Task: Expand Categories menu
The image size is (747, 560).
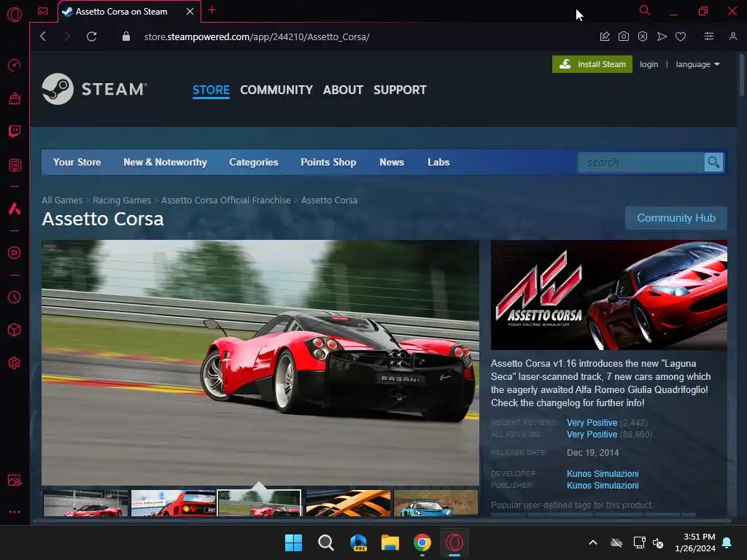Action: pyautogui.click(x=253, y=163)
